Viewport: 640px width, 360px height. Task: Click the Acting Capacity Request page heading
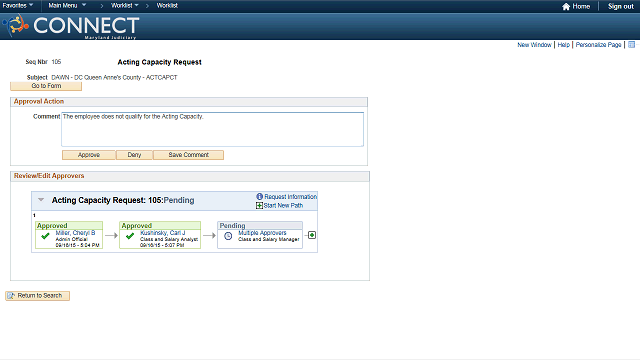[x=160, y=62]
